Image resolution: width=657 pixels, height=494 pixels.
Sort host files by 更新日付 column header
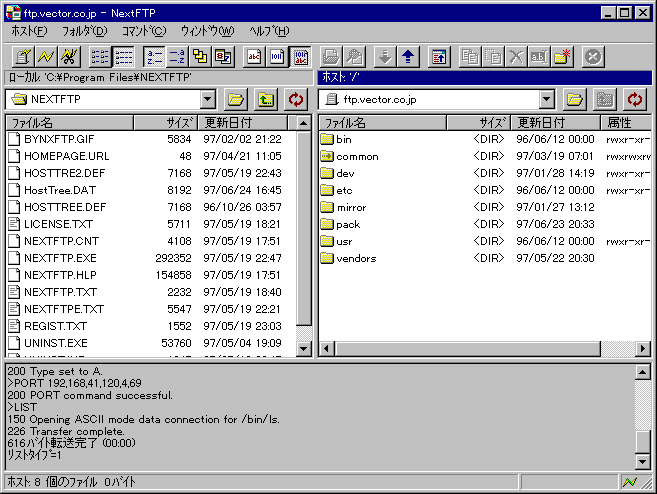click(555, 123)
